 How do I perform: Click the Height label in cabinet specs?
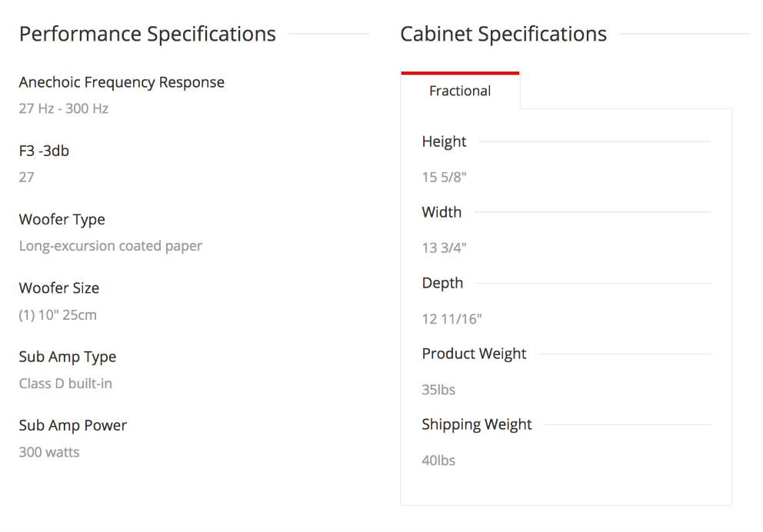click(444, 141)
